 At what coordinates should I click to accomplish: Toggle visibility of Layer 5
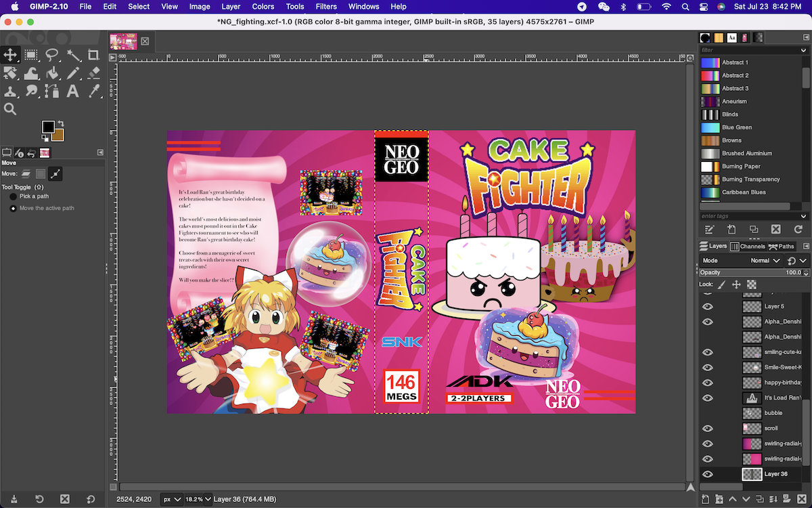coord(708,306)
